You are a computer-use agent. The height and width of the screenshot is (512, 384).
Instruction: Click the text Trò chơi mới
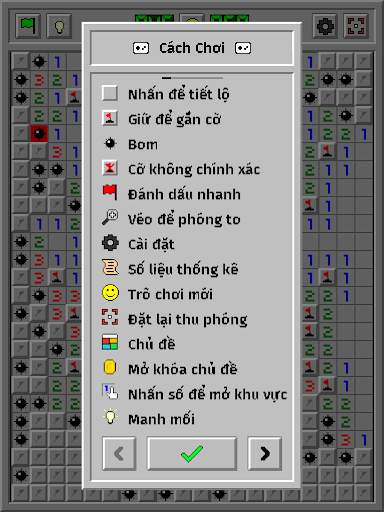tap(170, 294)
